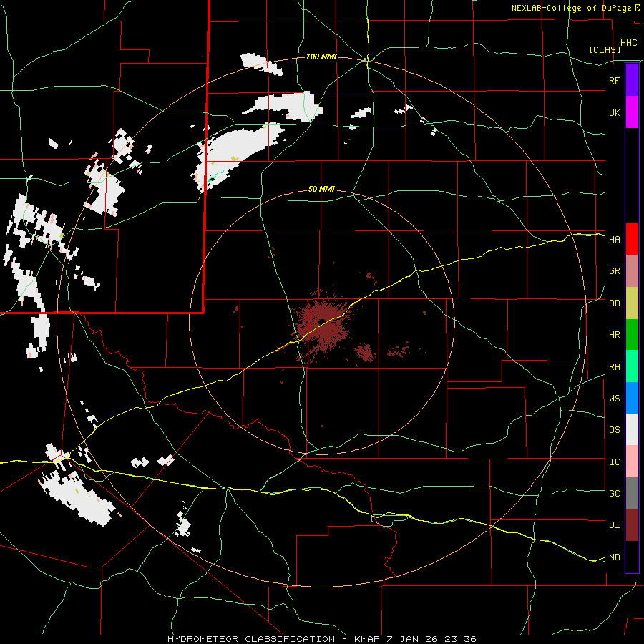The height and width of the screenshot is (644, 644).
Task: Click the IC pink legend swatch
Action: (x=632, y=462)
